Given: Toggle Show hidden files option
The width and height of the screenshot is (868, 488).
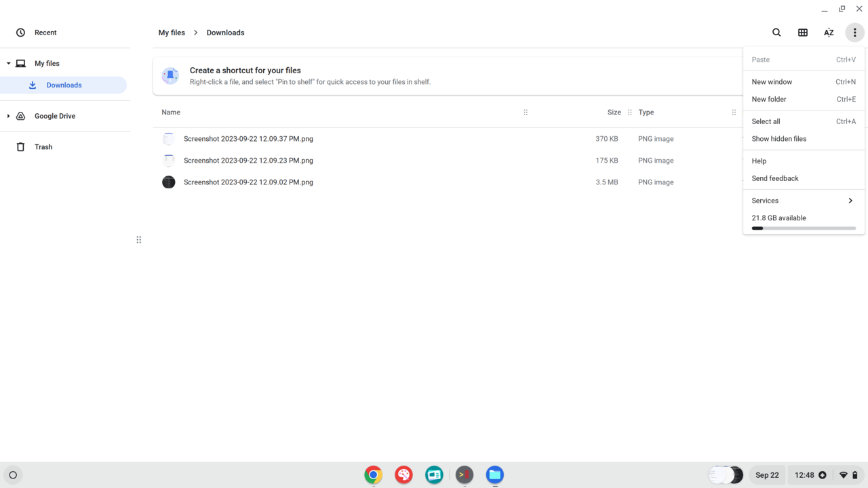Looking at the screenshot, I should [x=778, y=139].
